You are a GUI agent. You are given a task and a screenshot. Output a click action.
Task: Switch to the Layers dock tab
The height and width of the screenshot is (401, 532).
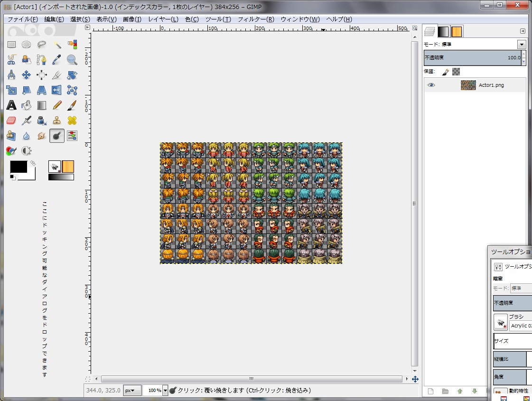pyautogui.click(x=429, y=31)
